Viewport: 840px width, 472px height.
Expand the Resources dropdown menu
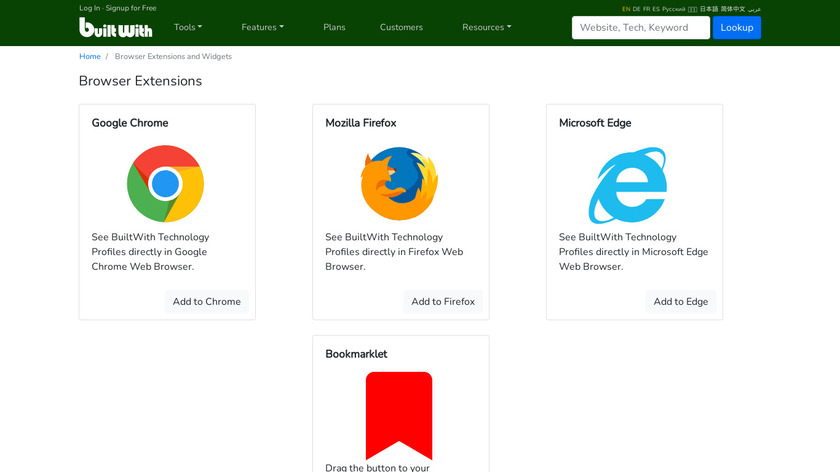click(x=486, y=27)
